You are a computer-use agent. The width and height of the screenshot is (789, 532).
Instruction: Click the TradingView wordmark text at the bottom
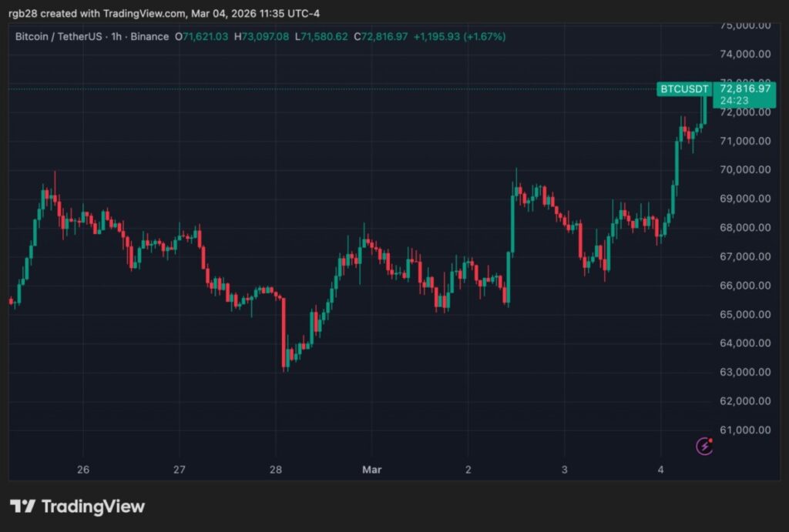click(92, 507)
